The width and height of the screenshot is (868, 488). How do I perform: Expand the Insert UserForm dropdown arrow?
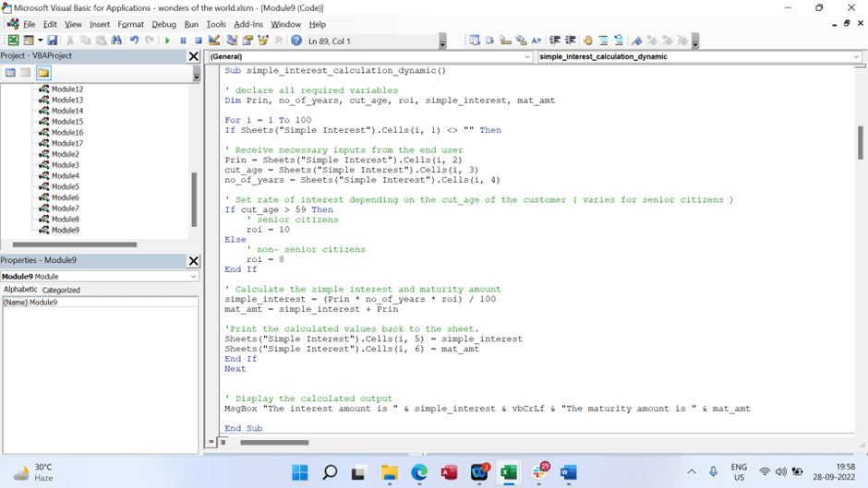[x=41, y=41]
